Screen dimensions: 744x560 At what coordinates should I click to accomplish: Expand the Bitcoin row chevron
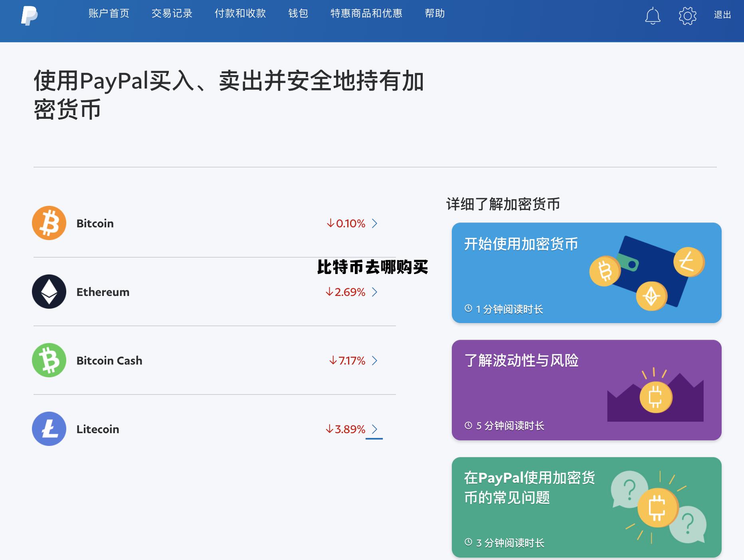point(374,223)
